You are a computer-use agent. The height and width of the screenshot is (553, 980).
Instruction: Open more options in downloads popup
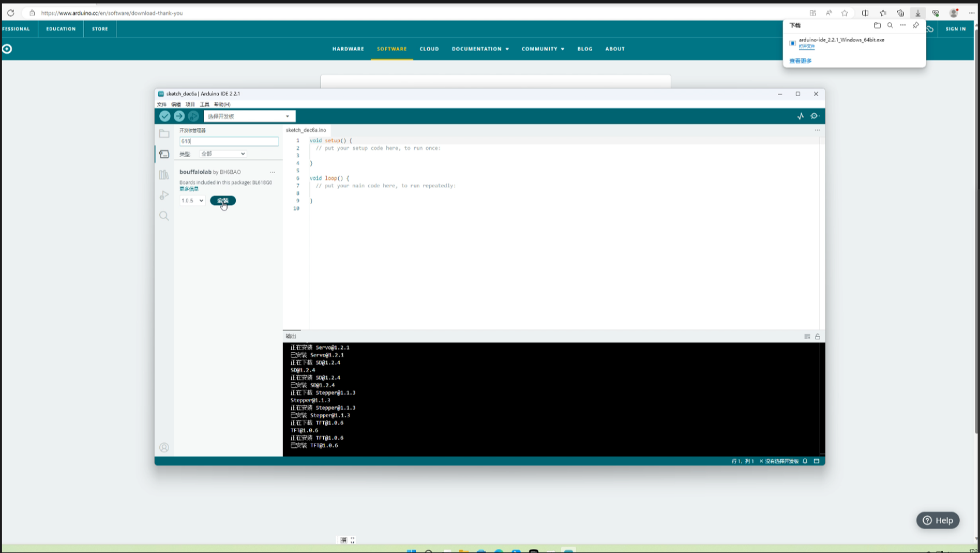click(903, 25)
